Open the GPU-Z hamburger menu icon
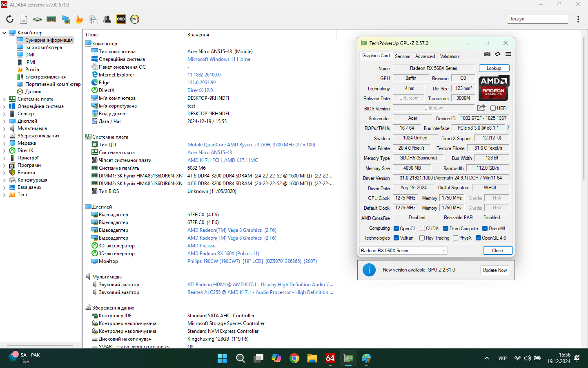 pos(508,54)
